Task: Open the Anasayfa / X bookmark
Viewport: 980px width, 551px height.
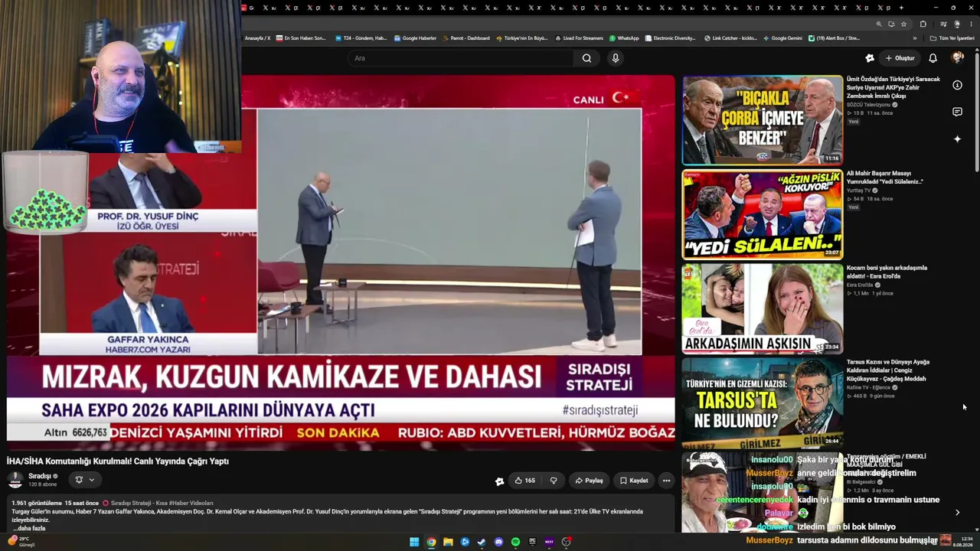Action: pyautogui.click(x=256, y=38)
